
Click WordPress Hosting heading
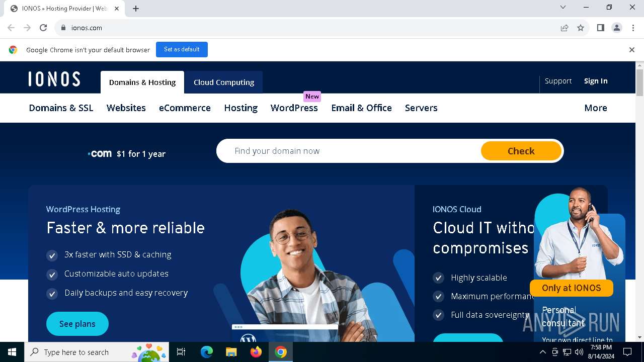pyautogui.click(x=83, y=209)
